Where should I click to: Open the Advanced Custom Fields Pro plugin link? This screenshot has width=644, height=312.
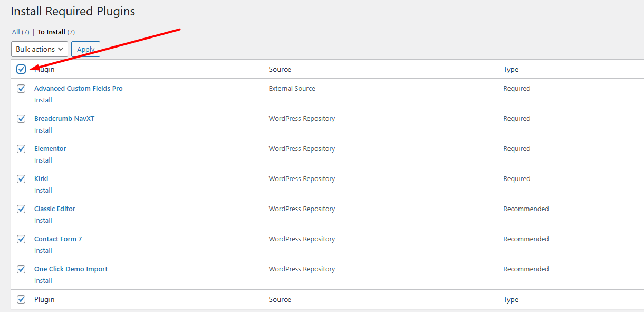[x=78, y=89]
